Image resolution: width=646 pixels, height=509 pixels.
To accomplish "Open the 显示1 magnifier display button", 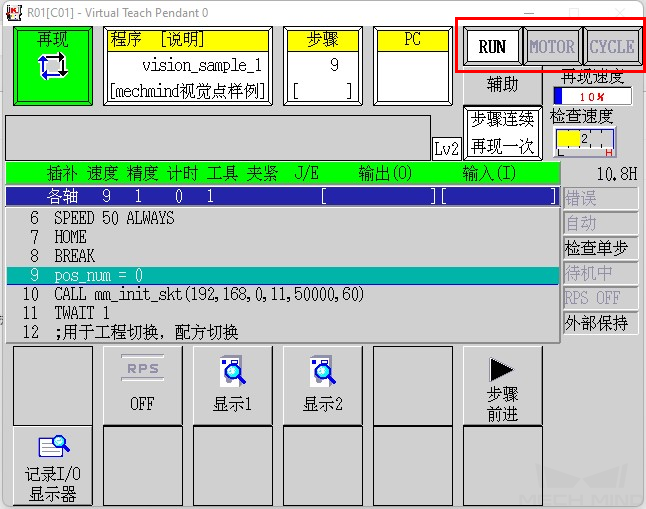I will [x=233, y=385].
